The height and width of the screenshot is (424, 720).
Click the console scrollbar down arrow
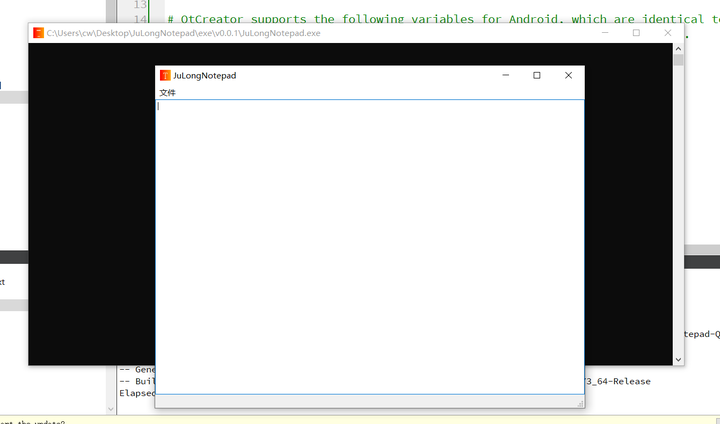tap(678, 360)
